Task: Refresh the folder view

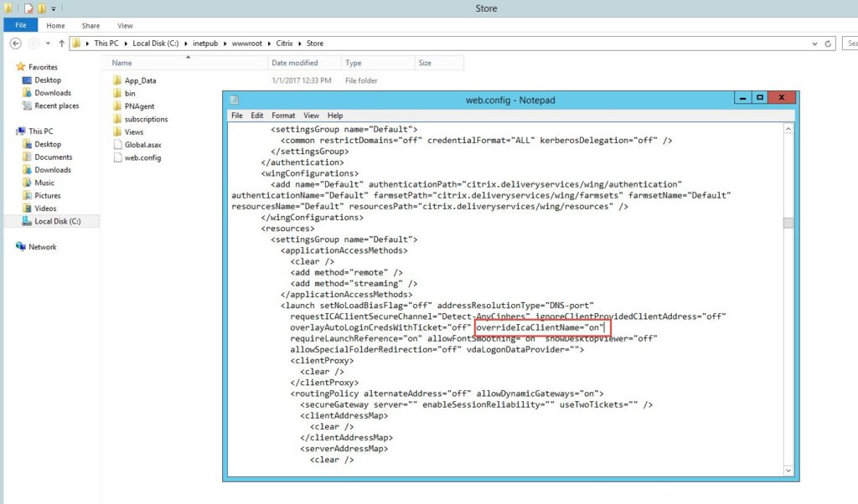Action: pos(829,44)
